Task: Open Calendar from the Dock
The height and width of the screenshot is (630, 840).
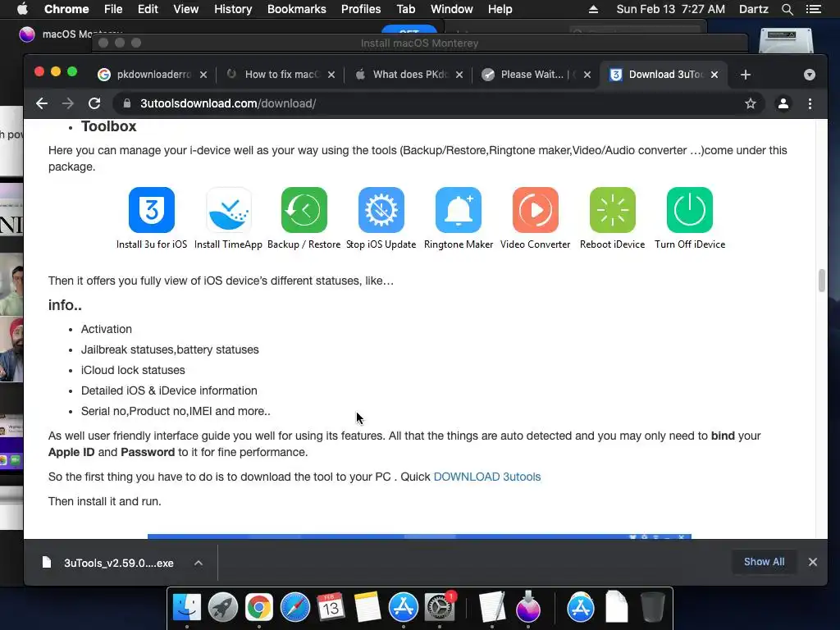Action: point(331,608)
